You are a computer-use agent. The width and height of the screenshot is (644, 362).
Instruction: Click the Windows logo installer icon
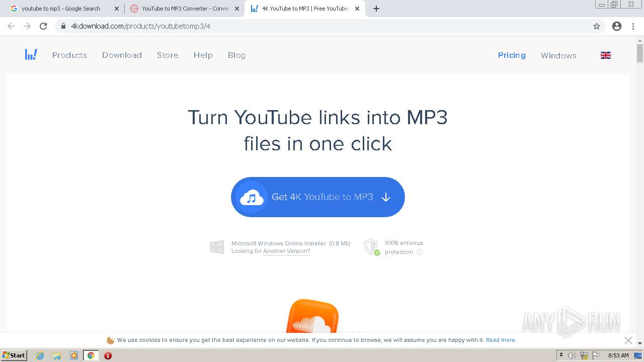point(217,247)
